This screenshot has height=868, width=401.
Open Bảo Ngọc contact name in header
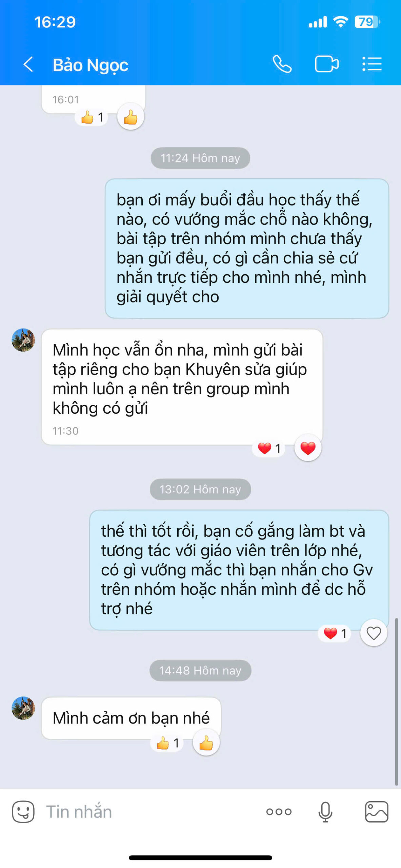[x=91, y=65]
